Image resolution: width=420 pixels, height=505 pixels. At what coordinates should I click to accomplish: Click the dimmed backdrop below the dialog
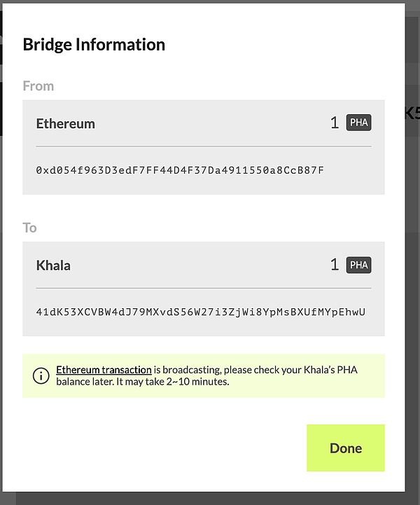click(210, 498)
